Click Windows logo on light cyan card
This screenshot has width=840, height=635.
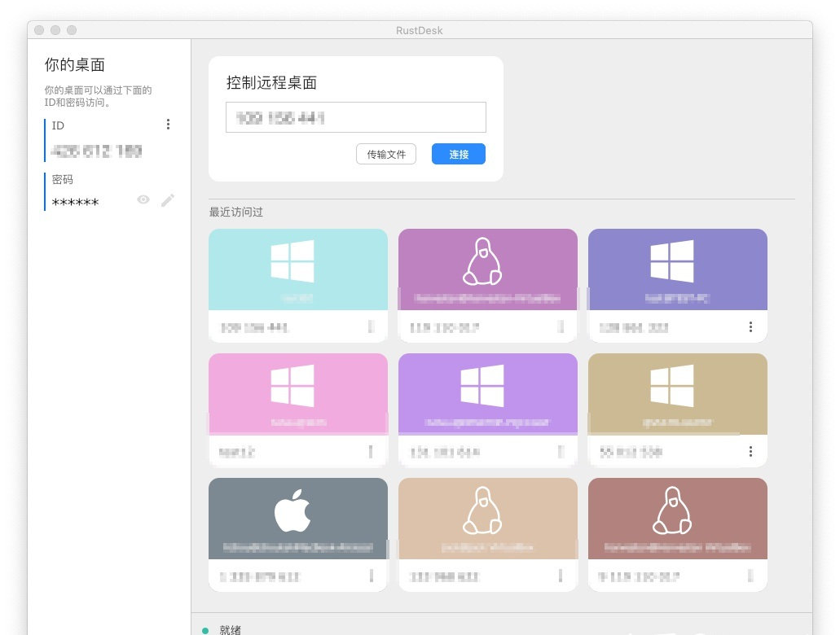(292, 261)
